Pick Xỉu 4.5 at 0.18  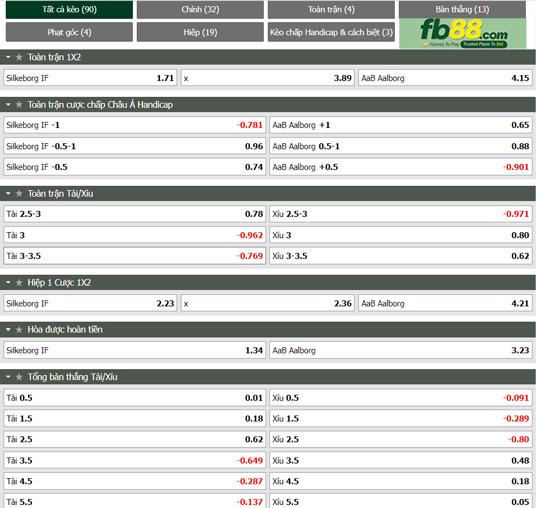click(x=401, y=481)
